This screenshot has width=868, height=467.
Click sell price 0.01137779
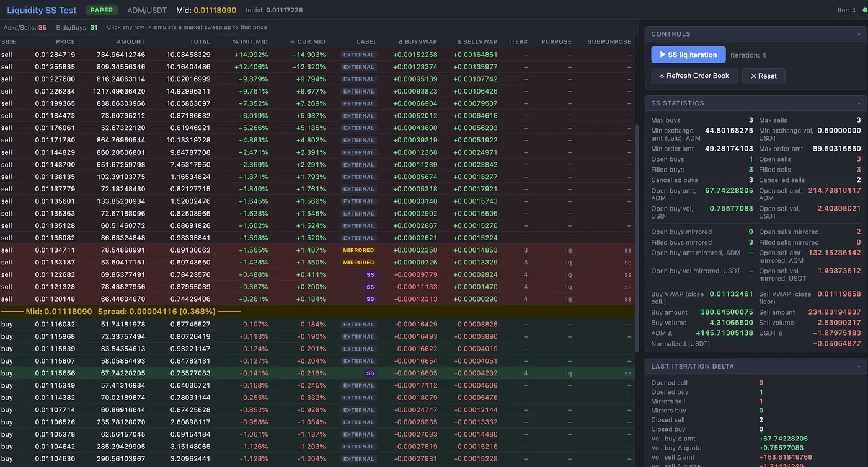tap(55, 189)
